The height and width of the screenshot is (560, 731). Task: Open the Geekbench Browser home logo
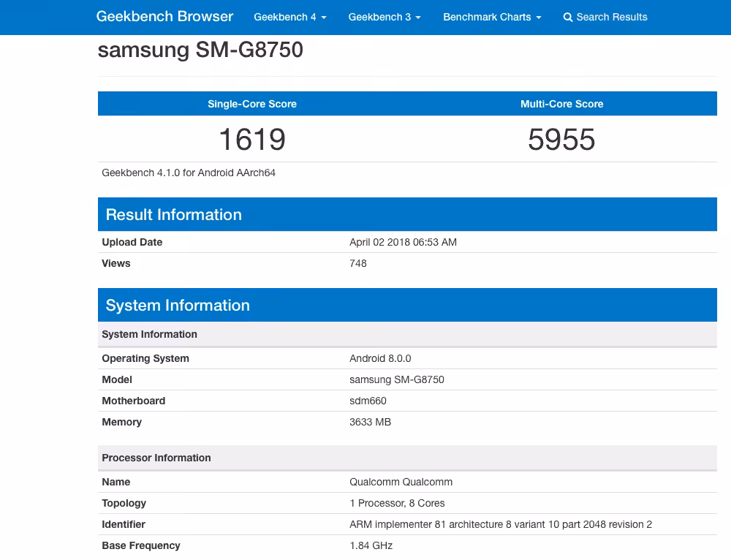pyautogui.click(x=164, y=16)
